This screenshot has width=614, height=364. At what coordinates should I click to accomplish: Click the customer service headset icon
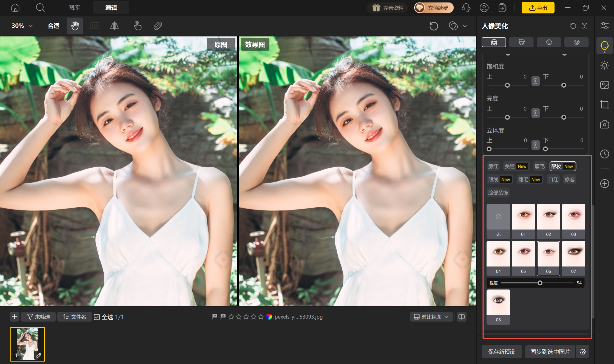466,8
